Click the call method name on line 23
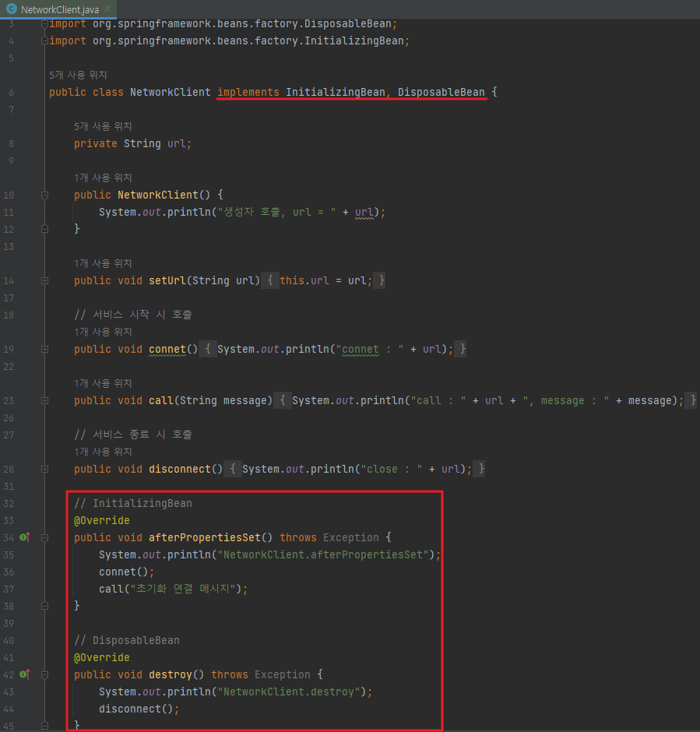 tap(161, 400)
